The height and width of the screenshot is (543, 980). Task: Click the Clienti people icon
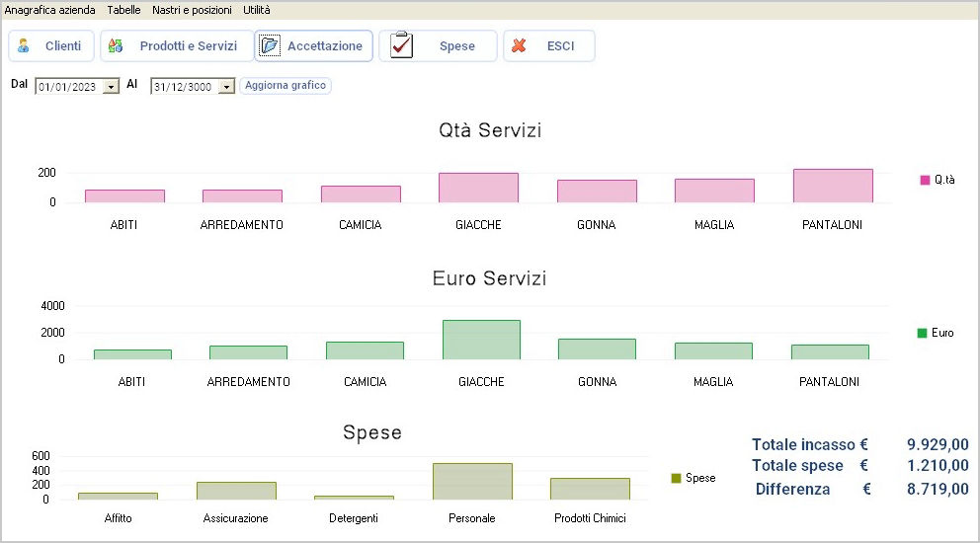point(24,46)
